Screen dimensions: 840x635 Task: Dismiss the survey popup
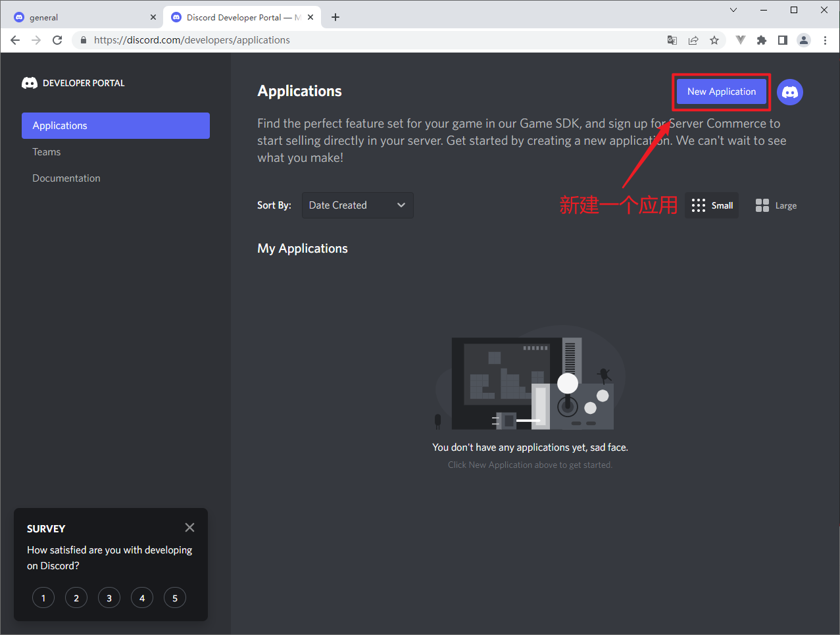[189, 528]
